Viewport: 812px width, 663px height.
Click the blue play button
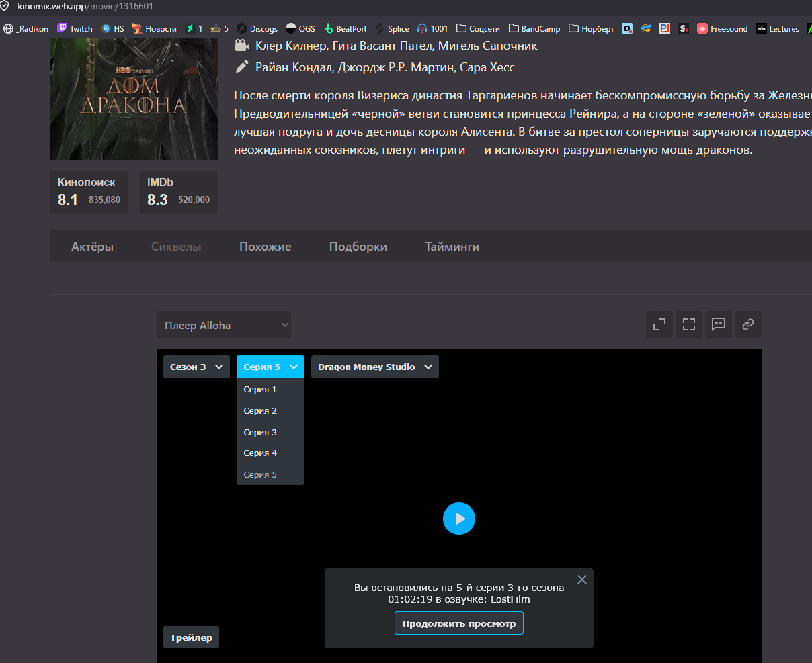pyautogui.click(x=459, y=519)
